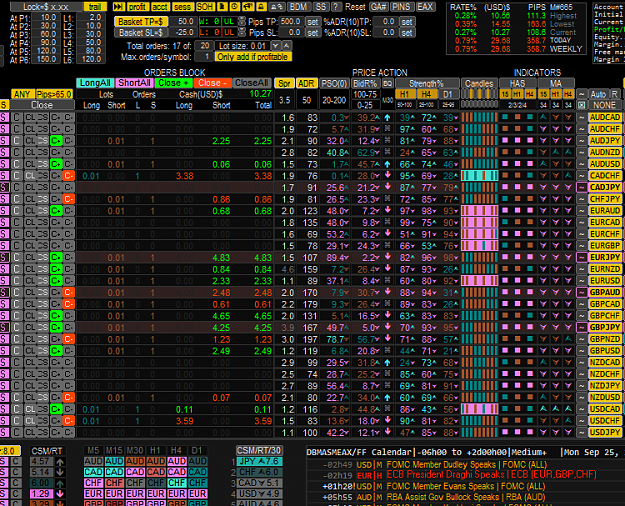Click green C+ button for EURJPY row
The height and width of the screenshot is (506, 625).
[x=56, y=258]
